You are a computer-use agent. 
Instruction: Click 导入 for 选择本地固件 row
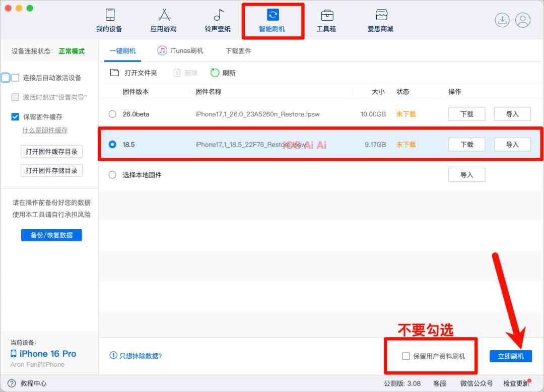466,175
